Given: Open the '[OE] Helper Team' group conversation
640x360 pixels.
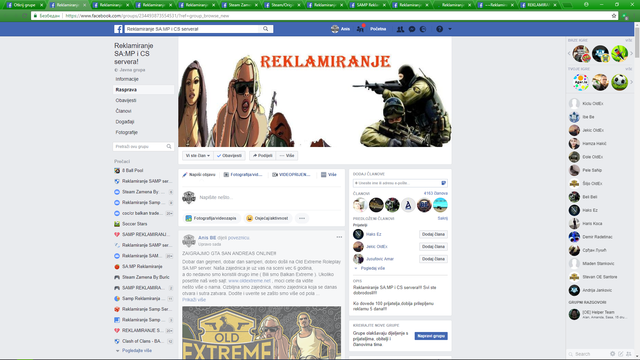Looking at the screenshot, I should point(600,314).
